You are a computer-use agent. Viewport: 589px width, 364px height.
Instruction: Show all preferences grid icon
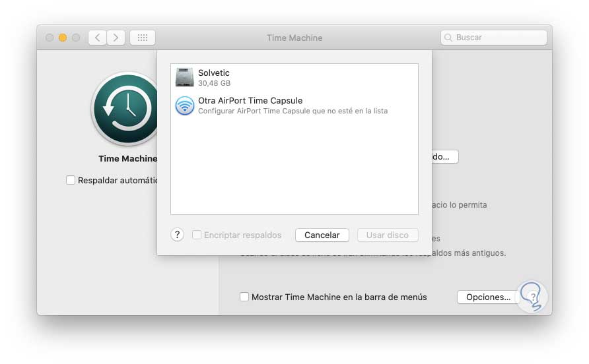[x=143, y=38]
